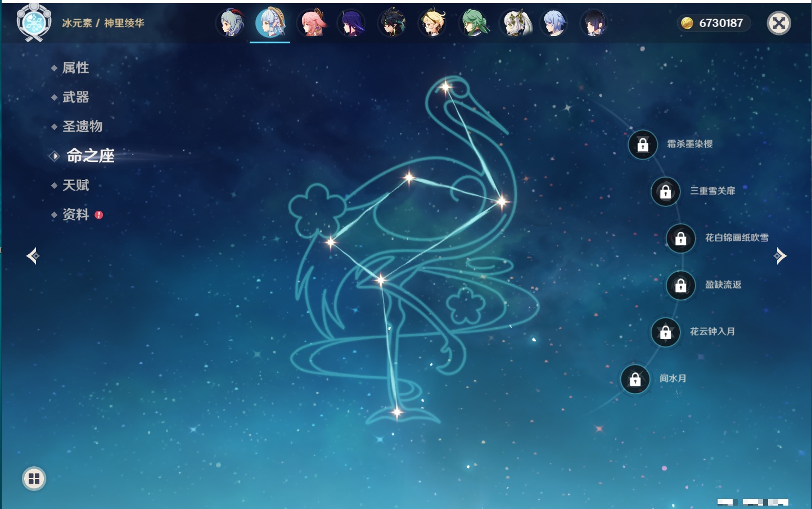Viewport: 812px width, 509px height.
Task: Click the 间水月 label
Action: point(673,379)
